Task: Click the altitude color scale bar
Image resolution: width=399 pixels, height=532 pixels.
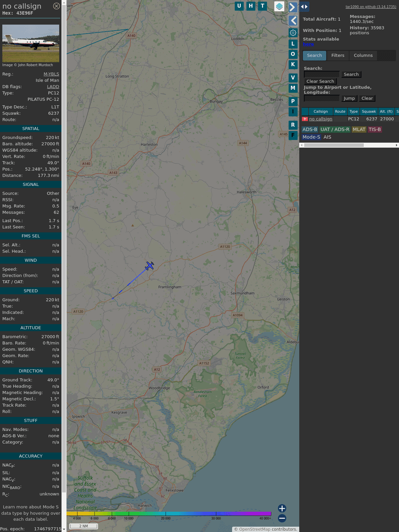Action: (x=169, y=514)
